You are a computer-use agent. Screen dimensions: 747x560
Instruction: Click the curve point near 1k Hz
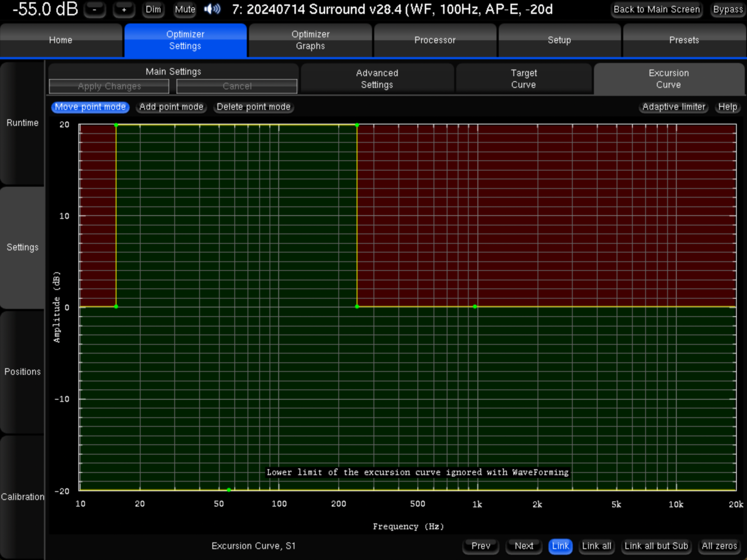[x=475, y=307]
